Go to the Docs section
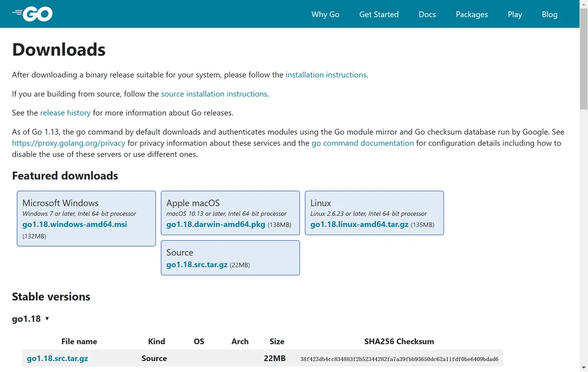The height and width of the screenshot is (372, 588). 427,14
